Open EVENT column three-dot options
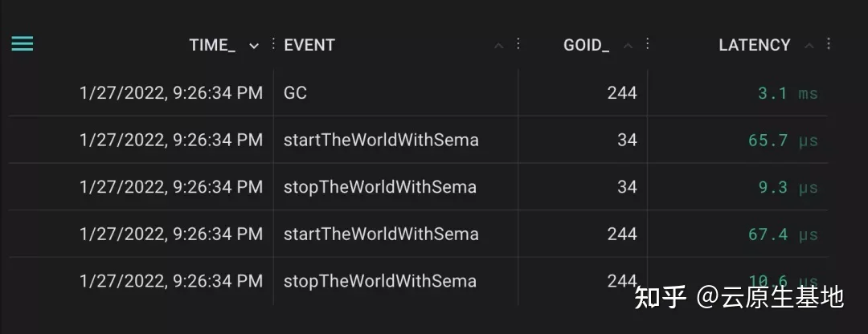This screenshot has height=334, width=868. [518, 44]
